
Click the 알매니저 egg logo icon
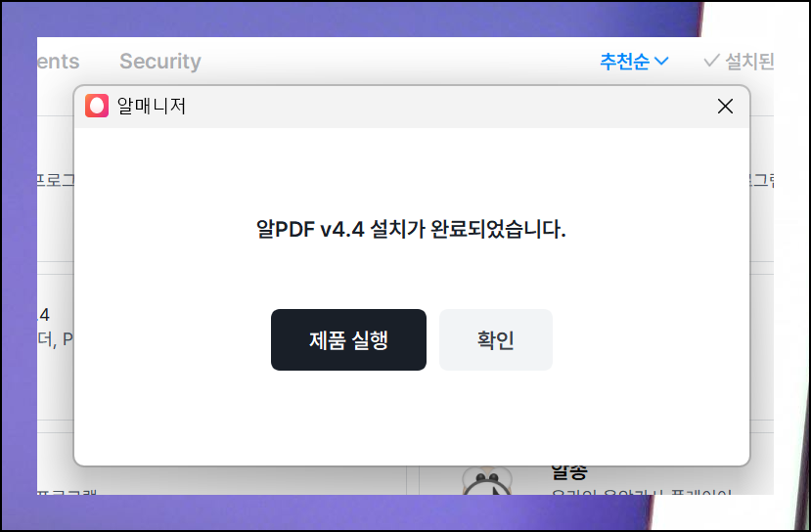point(97,106)
